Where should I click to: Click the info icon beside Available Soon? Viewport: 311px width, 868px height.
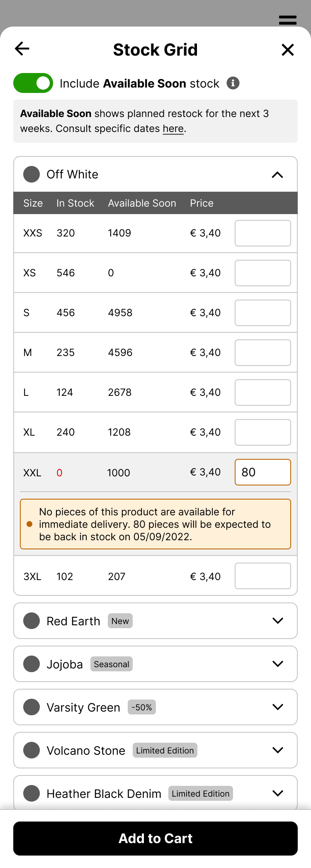pos(233,83)
